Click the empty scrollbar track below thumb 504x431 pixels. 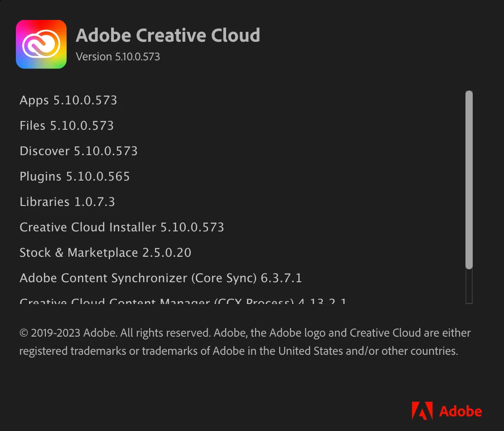click(469, 286)
